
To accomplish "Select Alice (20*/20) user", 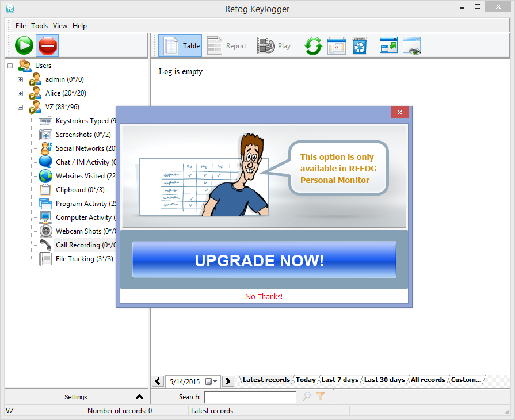I will pyautogui.click(x=66, y=93).
